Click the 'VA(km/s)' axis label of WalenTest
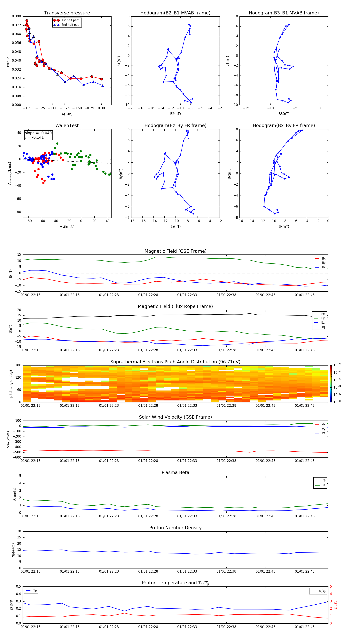Viewport: 351px width, 644px height. tap(67, 227)
